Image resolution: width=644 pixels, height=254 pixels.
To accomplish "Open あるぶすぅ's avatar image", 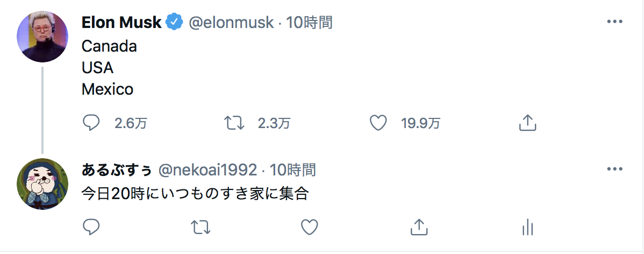I will (42, 184).
